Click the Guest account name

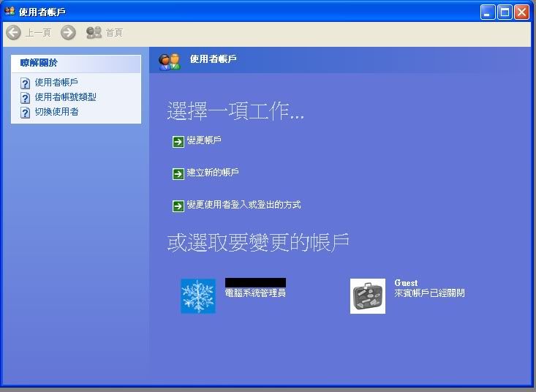tap(406, 283)
